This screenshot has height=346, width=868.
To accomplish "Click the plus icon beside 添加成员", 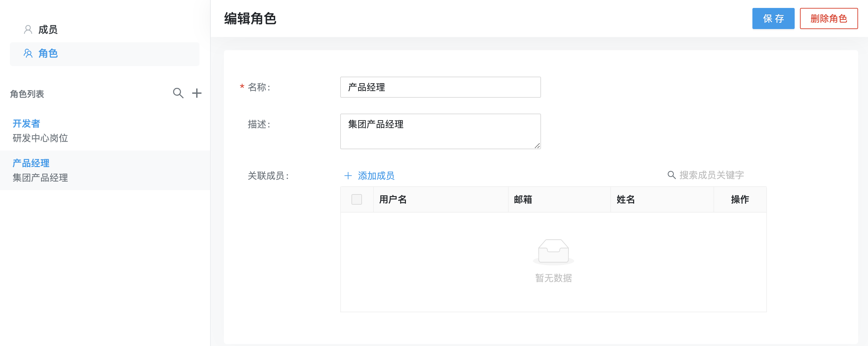I will pyautogui.click(x=348, y=176).
